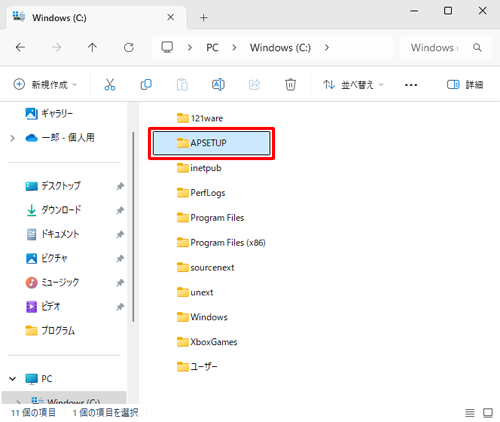Click the Rename icon in toolbar
Image resolution: width=500 pixels, height=422 pixels.
[218, 85]
